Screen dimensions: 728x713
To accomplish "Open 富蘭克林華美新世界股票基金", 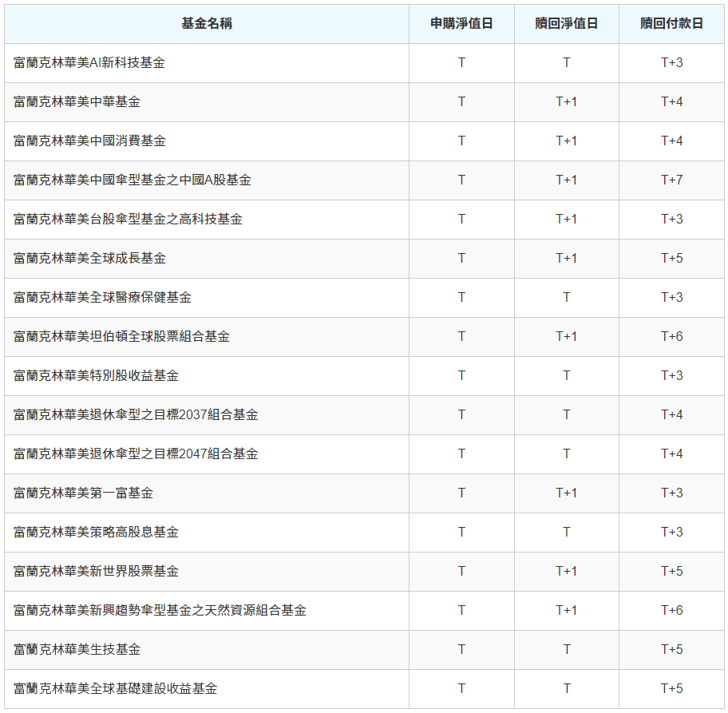I will point(93,571).
